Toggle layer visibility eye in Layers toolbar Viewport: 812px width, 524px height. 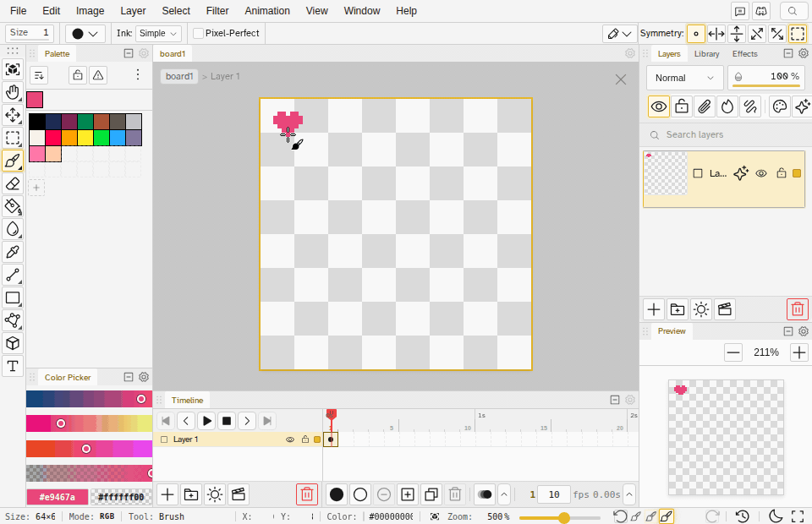click(x=659, y=106)
